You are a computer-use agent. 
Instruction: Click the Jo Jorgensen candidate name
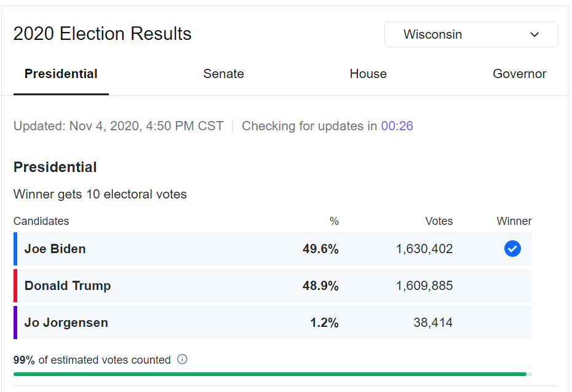point(66,323)
